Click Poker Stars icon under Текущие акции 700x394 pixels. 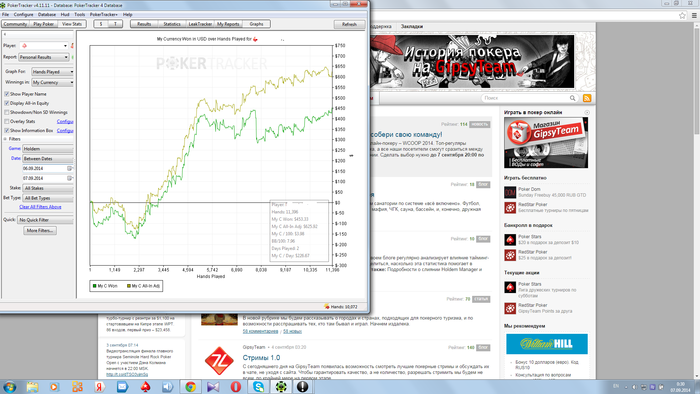click(x=510, y=287)
